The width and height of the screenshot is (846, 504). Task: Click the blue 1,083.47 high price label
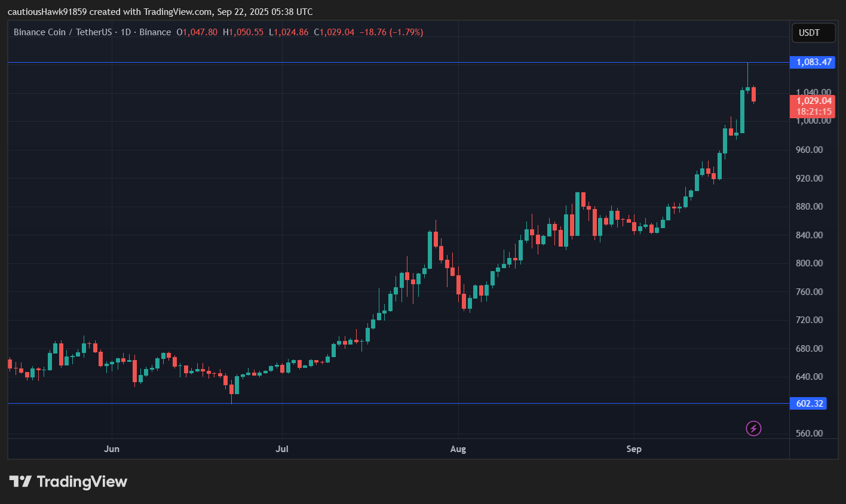(x=813, y=62)
